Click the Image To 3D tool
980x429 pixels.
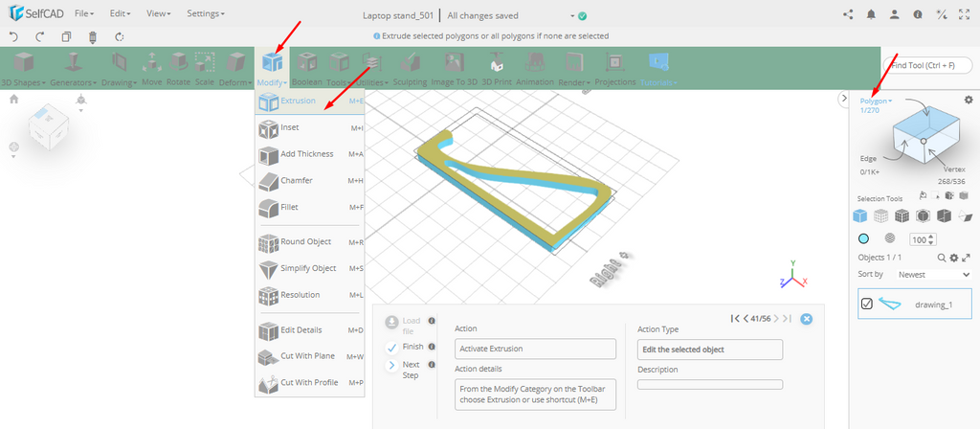[453, 67]
